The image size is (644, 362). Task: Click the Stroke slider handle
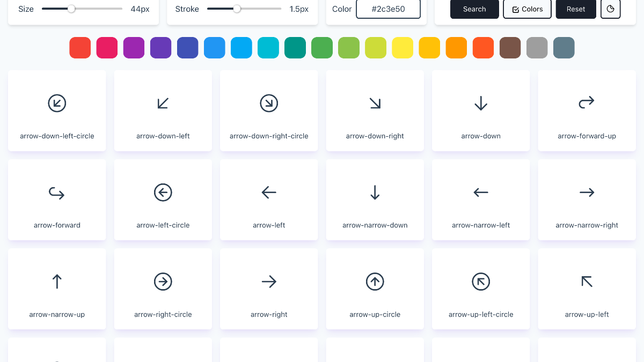(237, 9)
